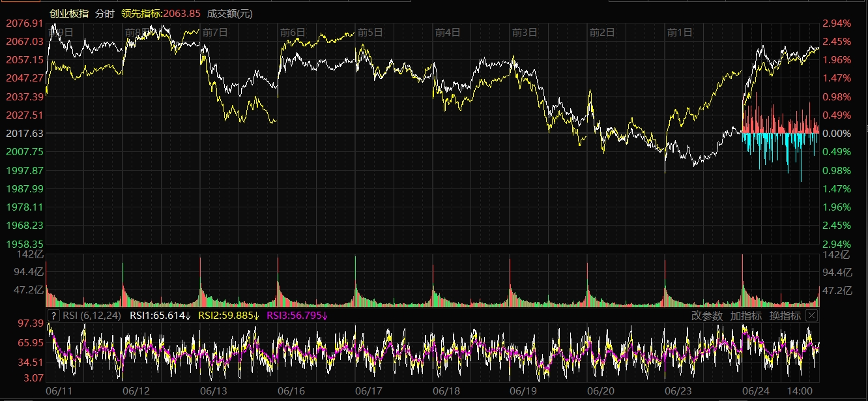This screenshot has width=868, height=401.
Task: Toggle the RSI3 magenta line legend
Action: pos(297,316)
